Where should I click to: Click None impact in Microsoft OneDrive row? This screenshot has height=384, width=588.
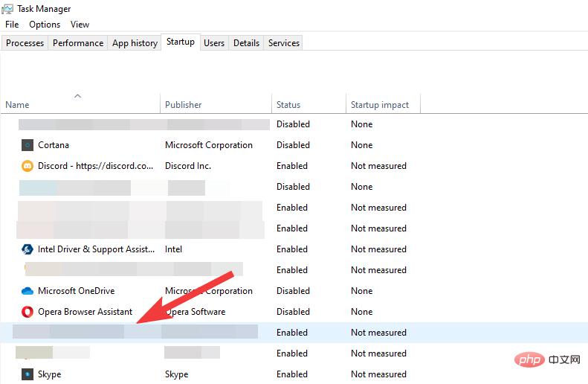(361, 291)
